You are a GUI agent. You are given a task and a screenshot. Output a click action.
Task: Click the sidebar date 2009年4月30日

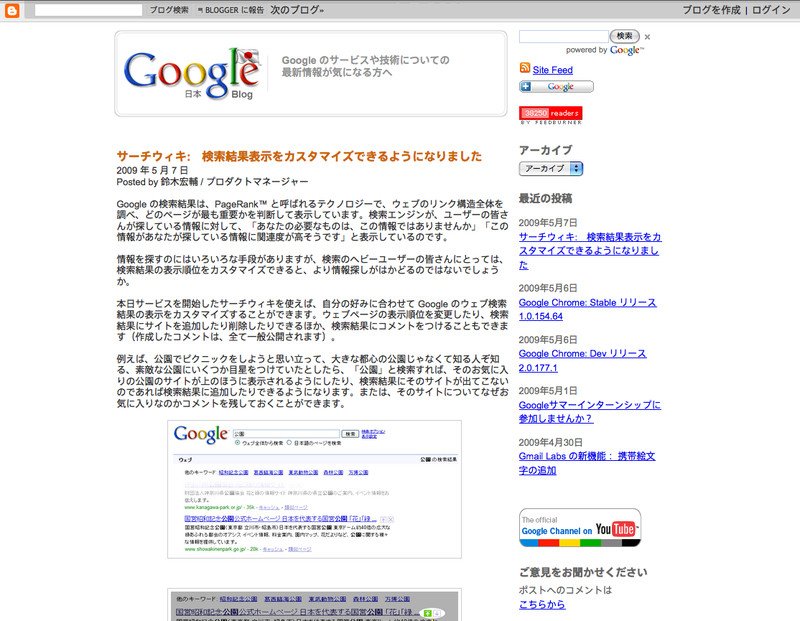[x=551, y=442]
